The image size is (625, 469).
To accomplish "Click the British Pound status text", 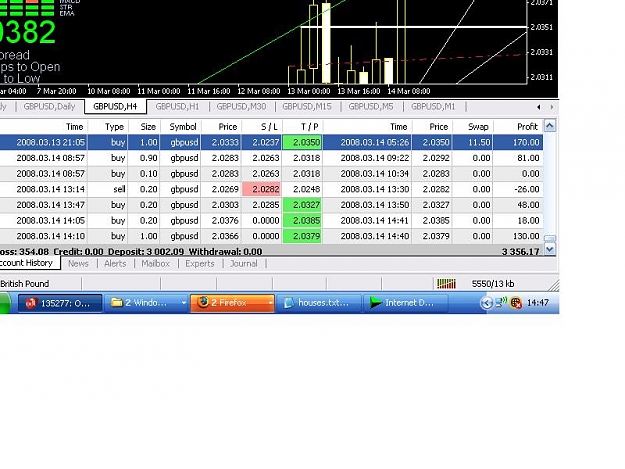I will pyautogui.click(x=25, y=284).
